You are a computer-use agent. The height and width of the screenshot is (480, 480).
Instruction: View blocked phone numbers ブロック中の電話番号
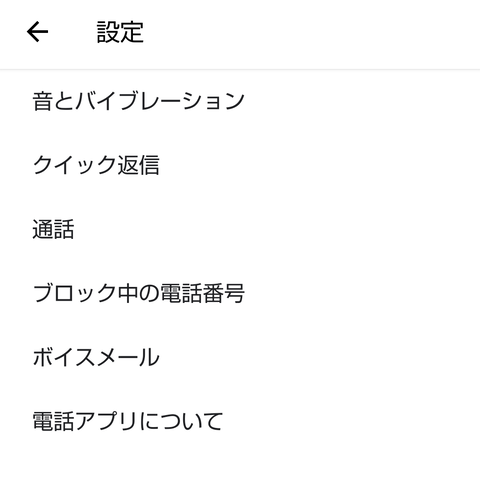(240, 293)
